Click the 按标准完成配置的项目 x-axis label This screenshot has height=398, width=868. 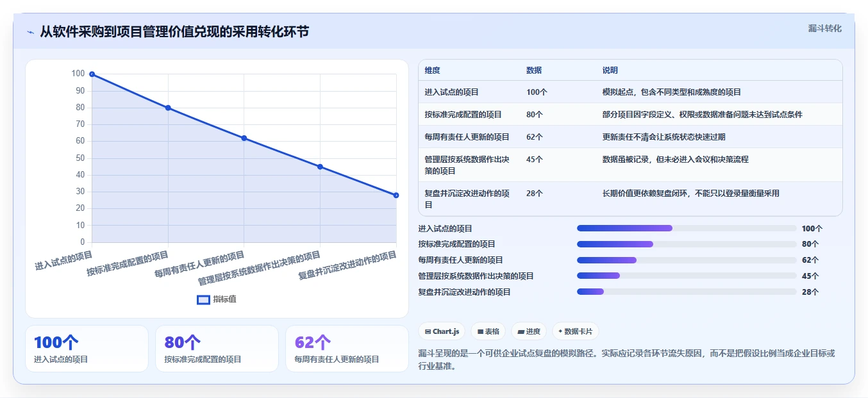[128, 264]
